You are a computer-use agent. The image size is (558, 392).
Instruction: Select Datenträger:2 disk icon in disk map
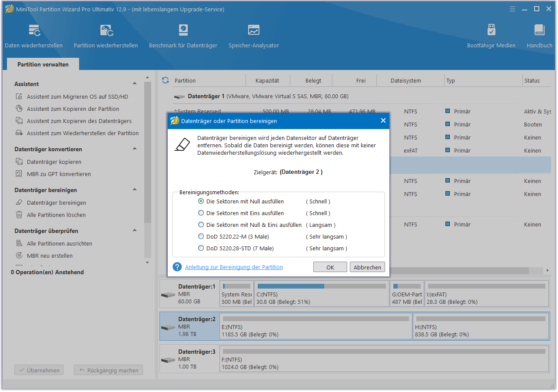pyautogui.click(x=168, y=327)
